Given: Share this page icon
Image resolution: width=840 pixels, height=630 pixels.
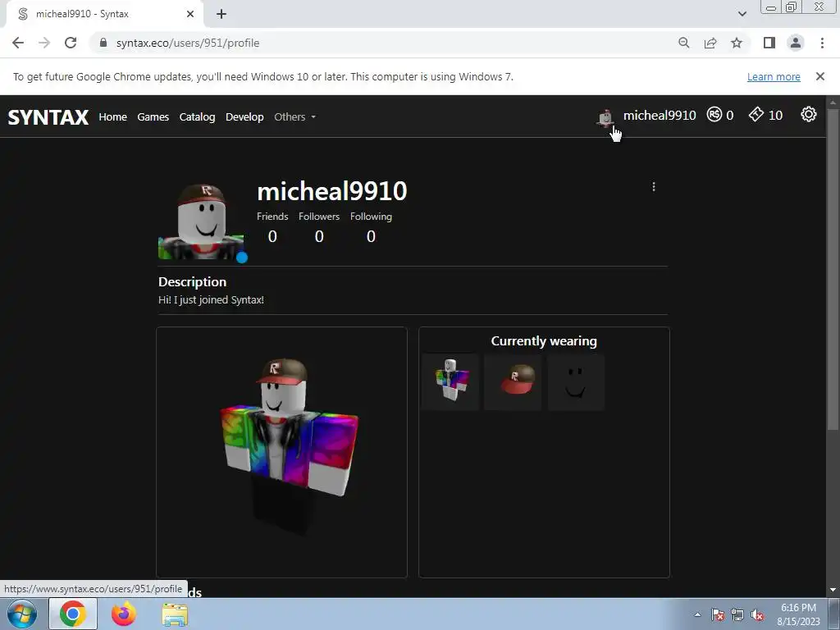Looking at the screenshot, I should pos(710,43).
